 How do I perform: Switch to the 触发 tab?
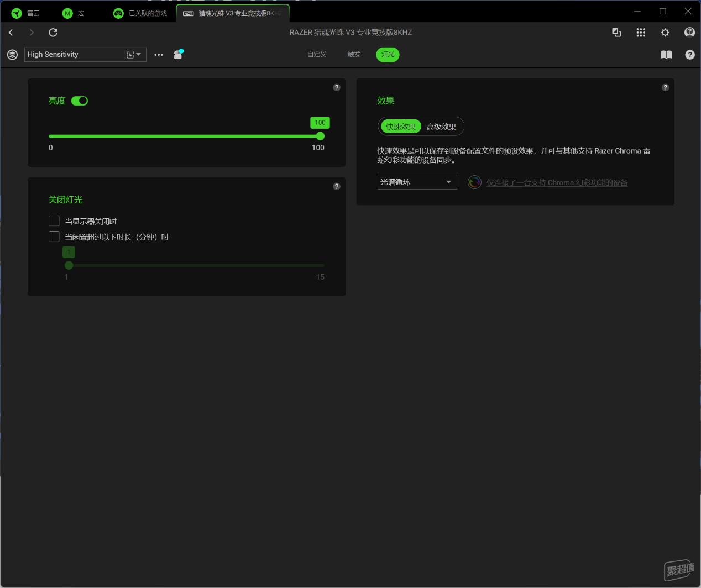click(x=354, y=54)
